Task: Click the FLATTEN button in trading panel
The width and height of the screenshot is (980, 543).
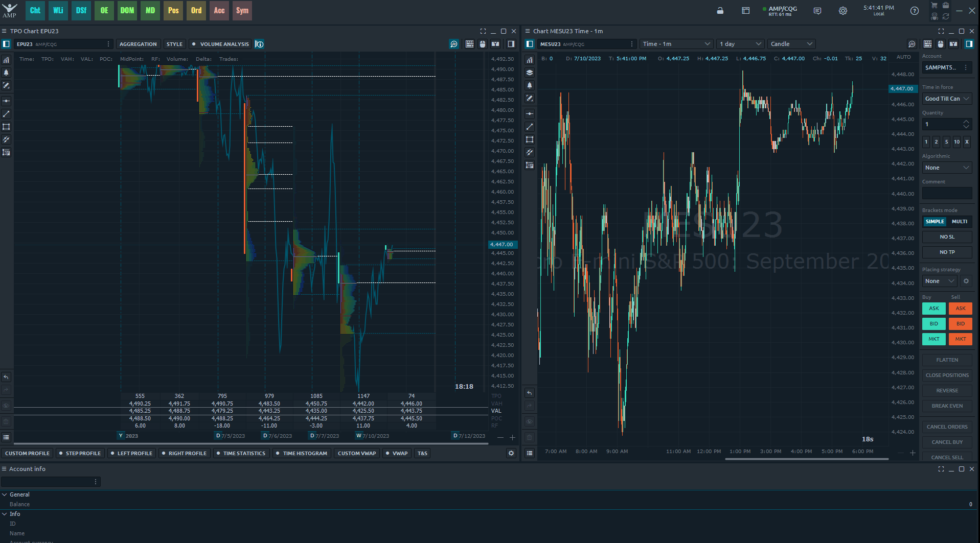Action: coord(946,360)
